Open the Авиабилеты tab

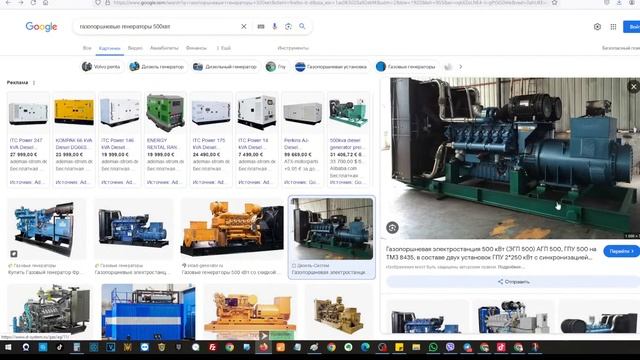(164, 48)
